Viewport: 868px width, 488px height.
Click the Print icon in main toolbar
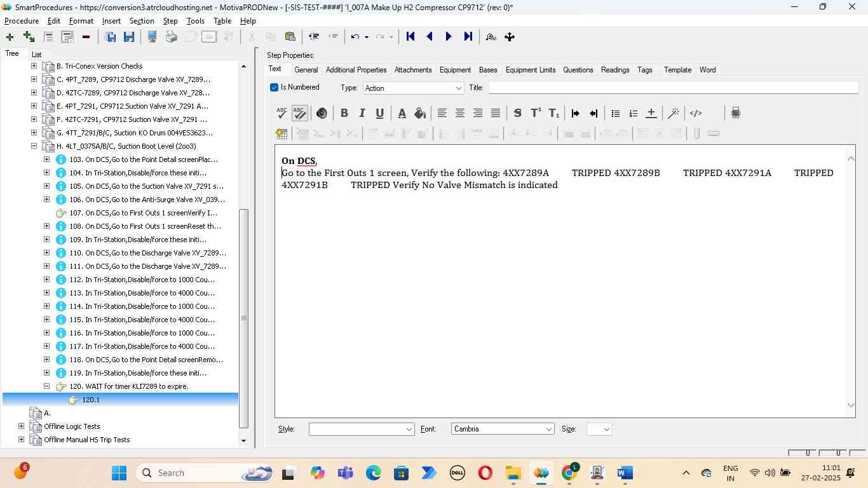171,37
